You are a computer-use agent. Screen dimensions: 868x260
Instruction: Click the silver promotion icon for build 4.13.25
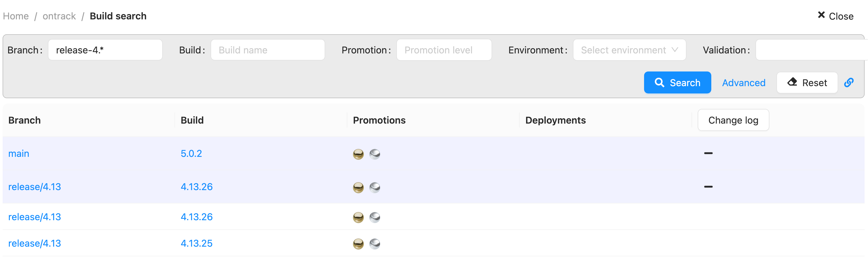tap(375, 244)
